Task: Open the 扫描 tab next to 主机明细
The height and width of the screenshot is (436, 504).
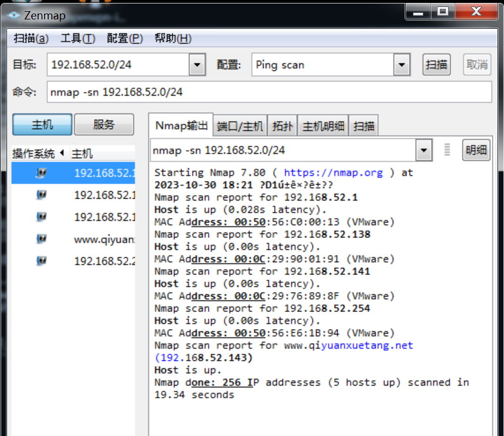Action: (x=363, y=126)
